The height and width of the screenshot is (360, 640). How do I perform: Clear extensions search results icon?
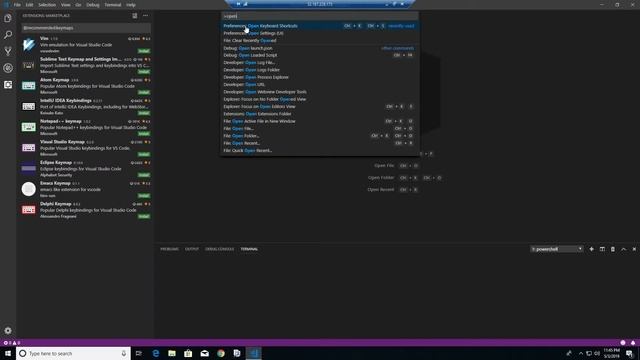click(135, 16)
